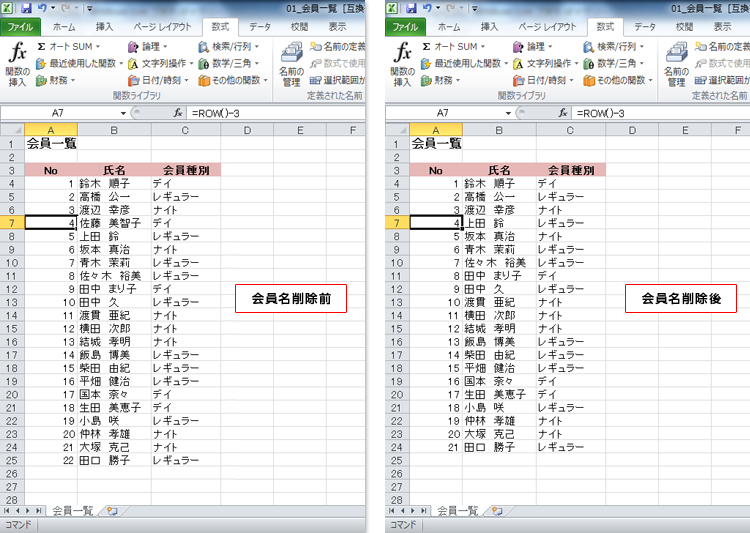Open 論理 functions in left window
Viewport: 750px width, 533px height.
(148, 46)
